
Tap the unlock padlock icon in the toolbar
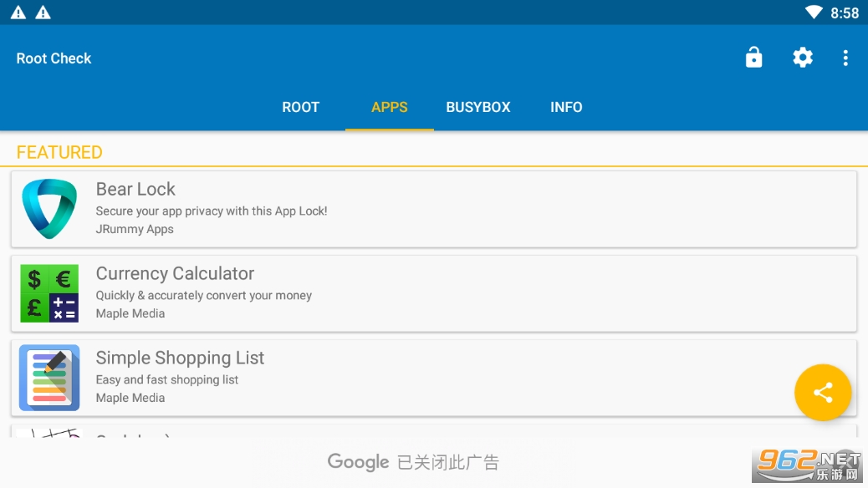(x=753, y=58)
